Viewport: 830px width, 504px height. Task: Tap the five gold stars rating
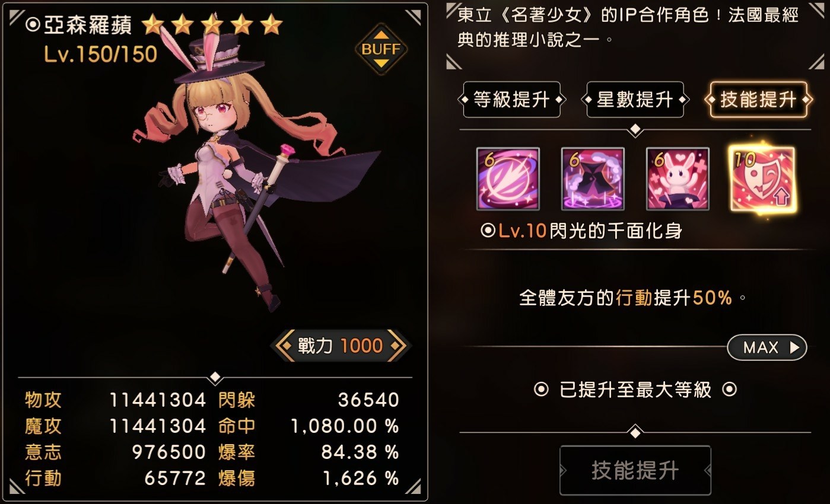tap(212, 24)
